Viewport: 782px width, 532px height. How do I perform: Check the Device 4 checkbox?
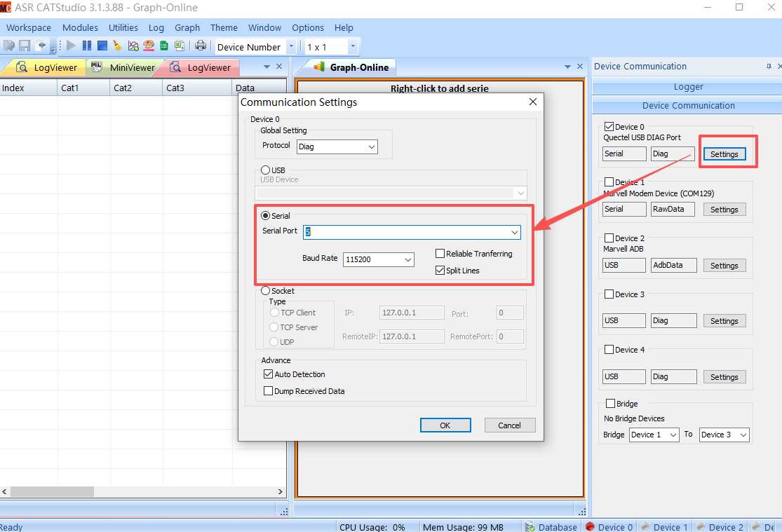(609, 350)
